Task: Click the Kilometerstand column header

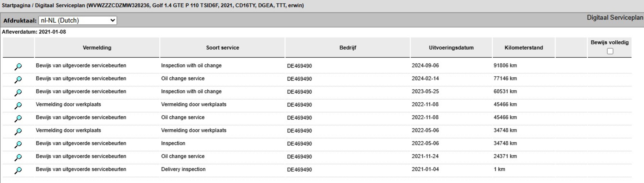Action: click(x=524, y=48)
